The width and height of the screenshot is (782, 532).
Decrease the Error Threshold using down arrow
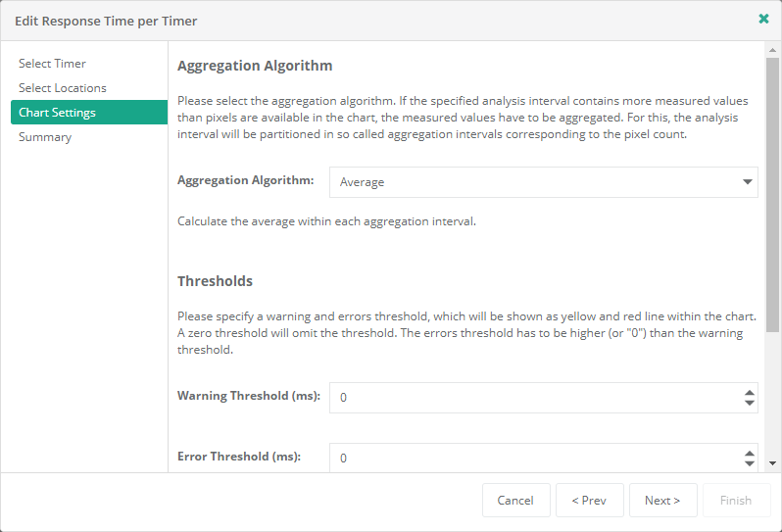point(750,463)
